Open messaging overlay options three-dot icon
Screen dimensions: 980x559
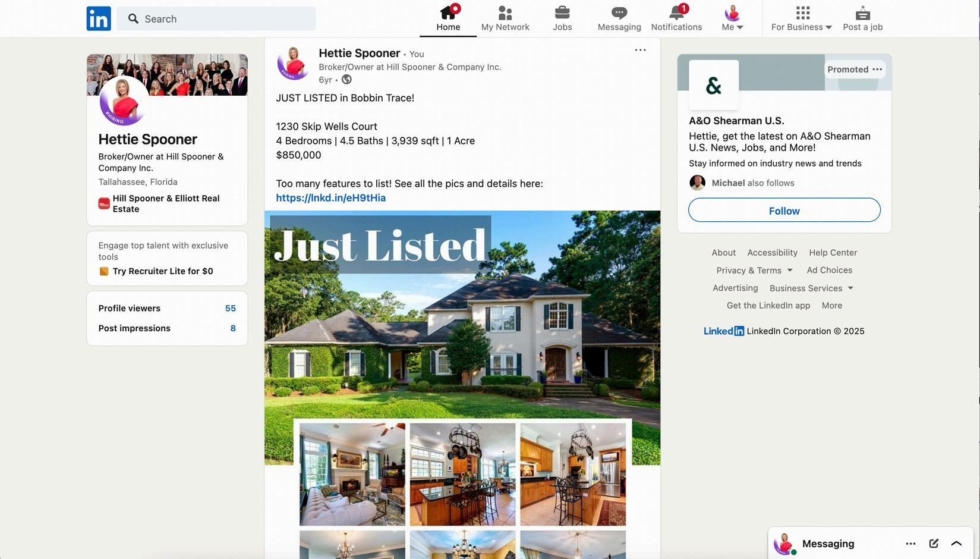910,544
